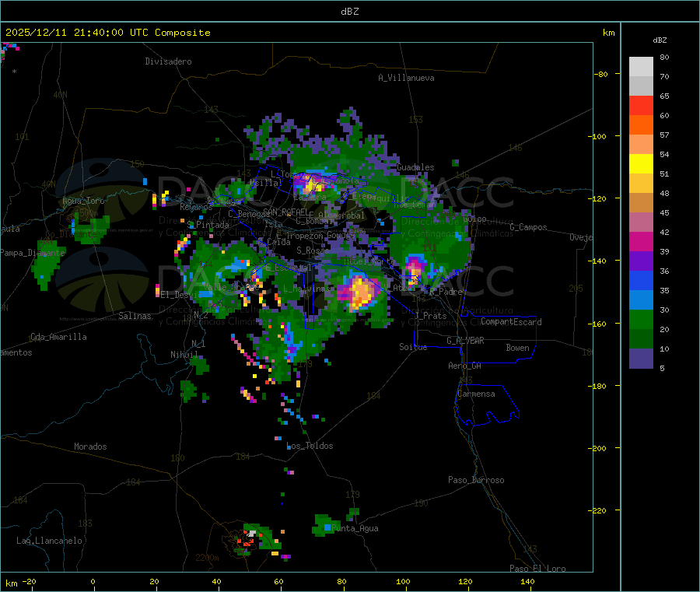Click the Punta_Agua location label
The height and width of the screenshot is (592, 700).
pyautogui.click(x=355, y=528)
